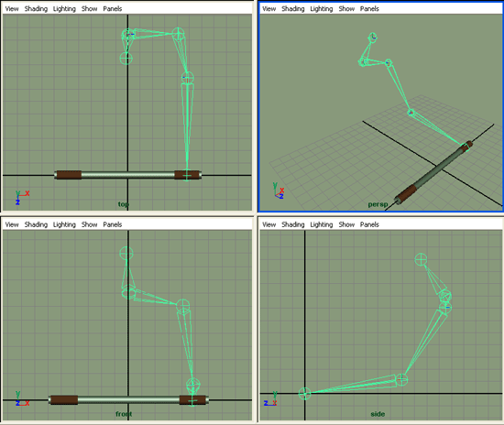Open Shading menu in side viewport
This screenshot has height=425, width=504.
pyautogui.click(x=293, y=224)
